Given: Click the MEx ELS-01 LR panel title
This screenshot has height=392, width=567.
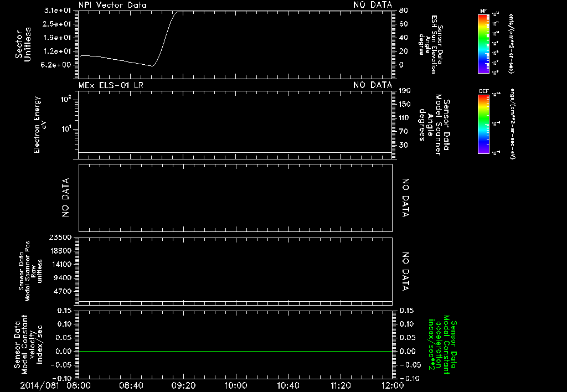Looking at the screenshot, I should point(111,85).
